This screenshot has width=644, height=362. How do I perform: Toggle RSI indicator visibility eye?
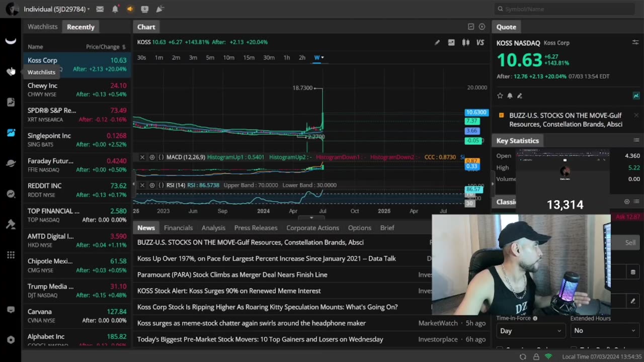(152, 185)
